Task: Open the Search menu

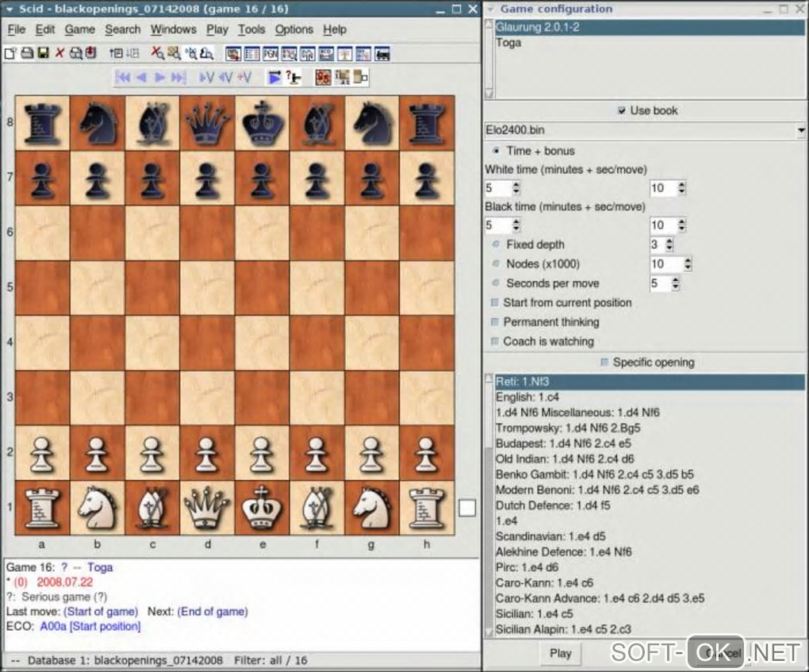Action: point(123,29)
